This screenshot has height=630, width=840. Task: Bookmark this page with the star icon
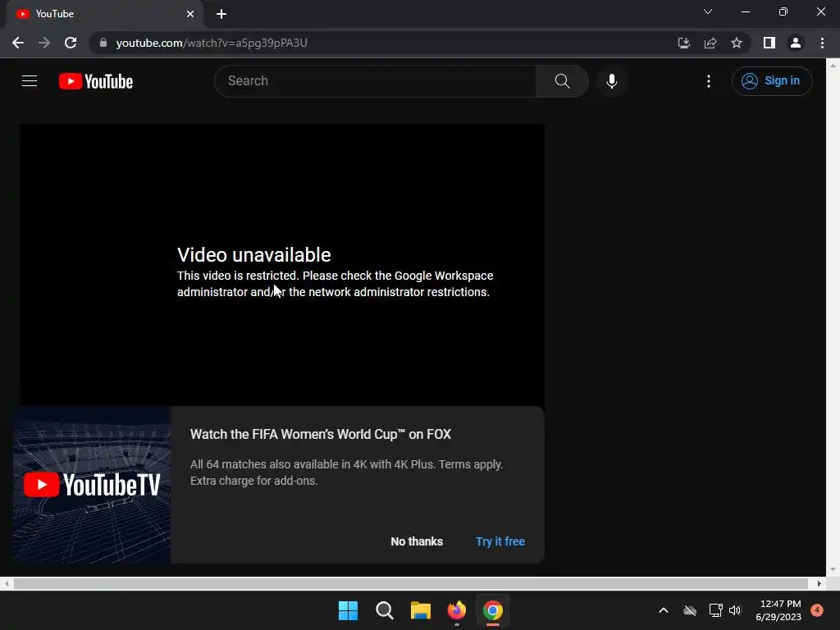[x=737, y=43]
